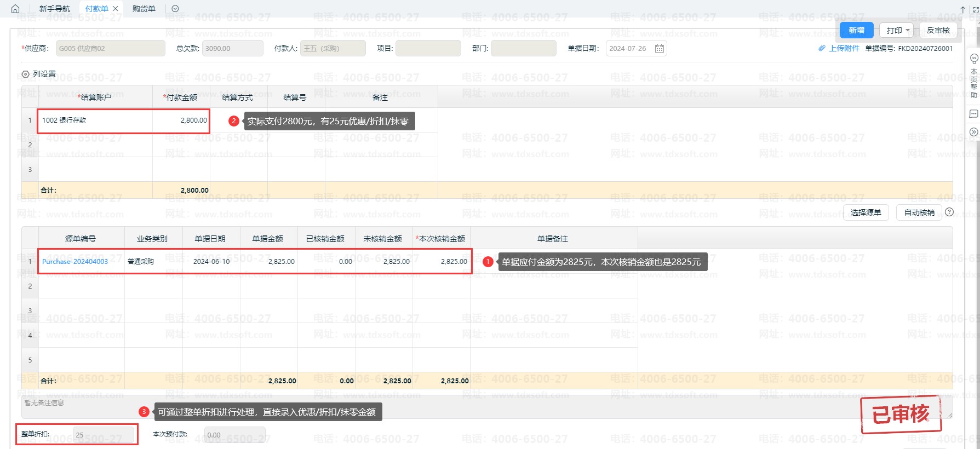
Task: Close the 付款单 tab
Action: point(115,9)
